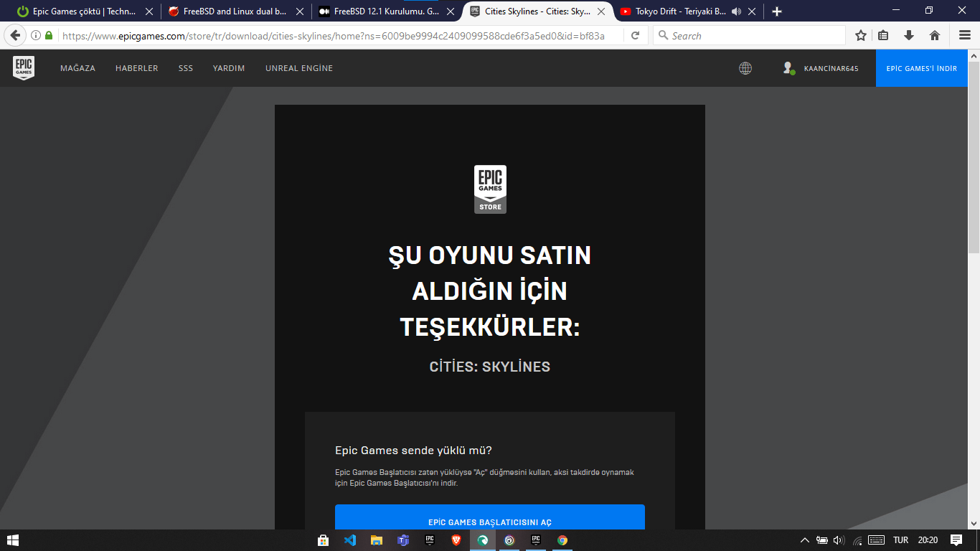Viewport: 980px width, 551px height.
Task: Go to the browser home page
Action: point(935,35)
